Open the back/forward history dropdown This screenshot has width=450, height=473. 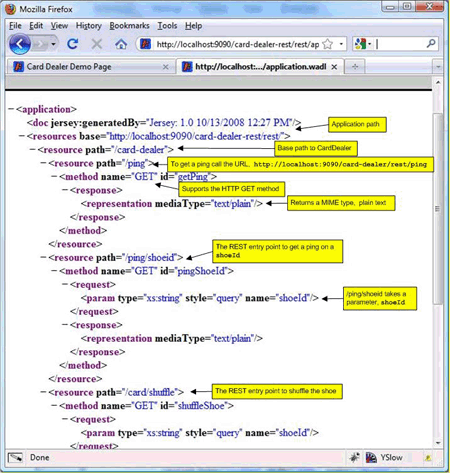pyautogui.click(x=53, y=44)
